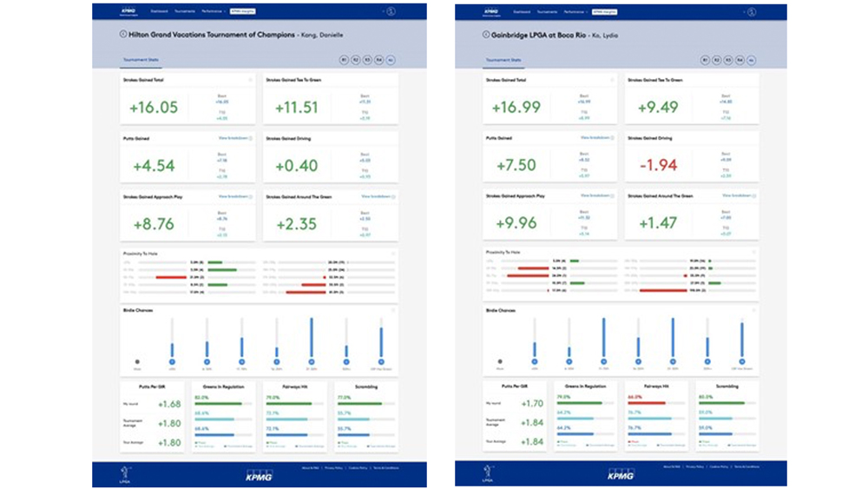Image resolution: width=868 pixels, height=489 pixels.
Task: Click the +4.54 Putts Gained value
Action: [154, 166]
